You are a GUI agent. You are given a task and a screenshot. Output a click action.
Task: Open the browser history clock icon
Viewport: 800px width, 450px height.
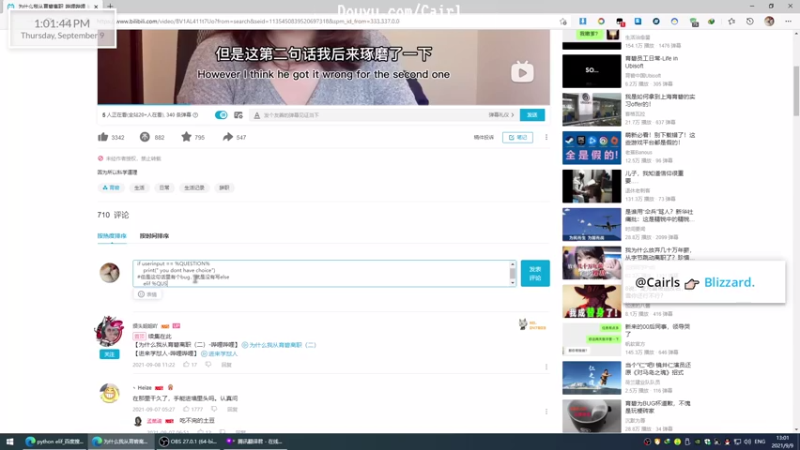749,21
